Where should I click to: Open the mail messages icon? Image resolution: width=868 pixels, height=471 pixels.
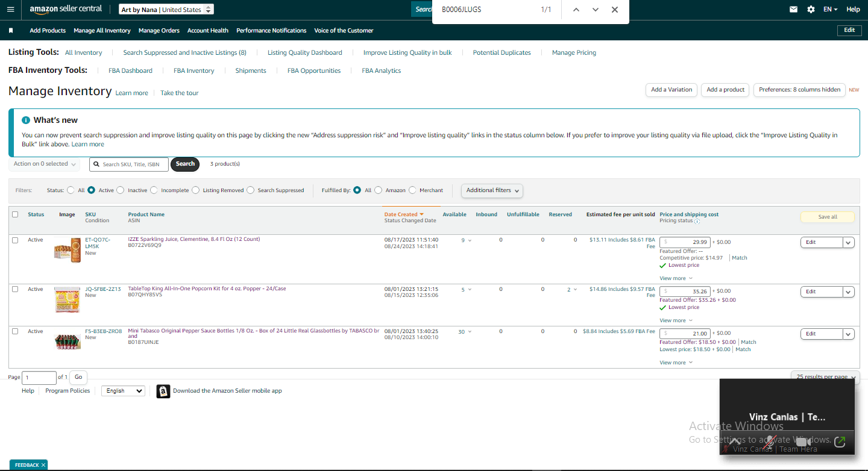(794, 10)
